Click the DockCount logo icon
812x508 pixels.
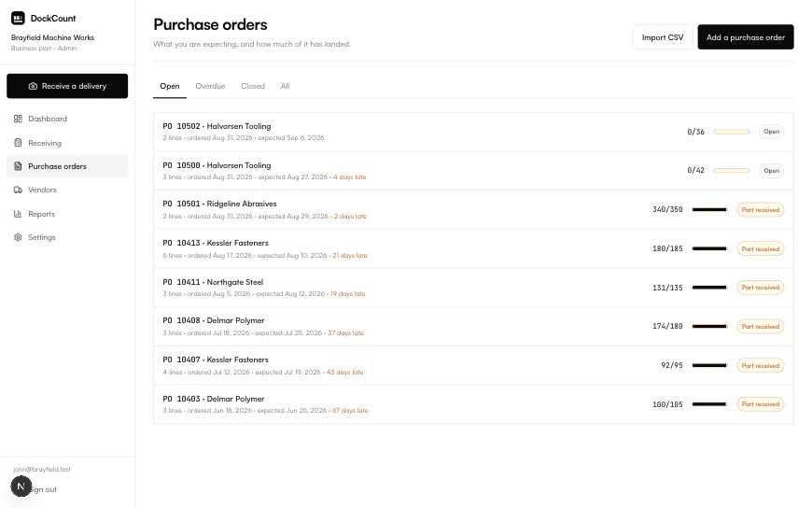pos(18,18)
